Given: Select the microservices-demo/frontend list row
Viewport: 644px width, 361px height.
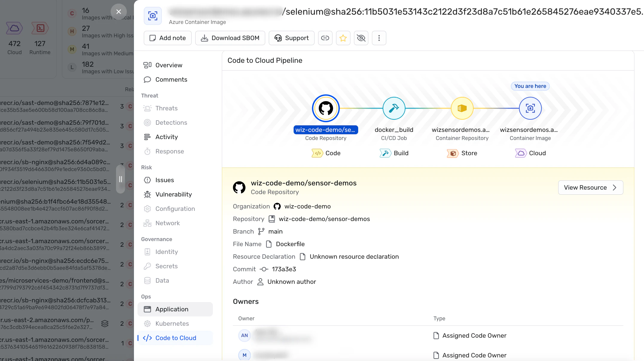Looking at the screenshot, I should [67, 284].
